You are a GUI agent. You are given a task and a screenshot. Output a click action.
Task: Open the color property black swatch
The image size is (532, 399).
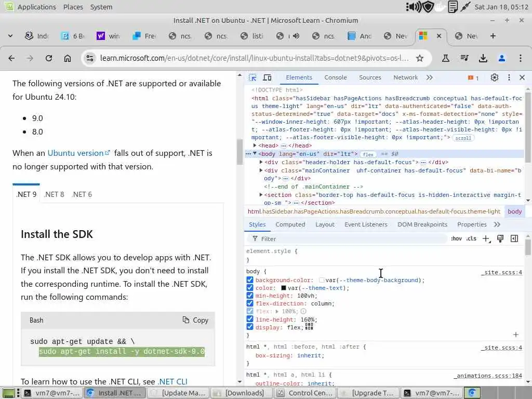tap(284, 288)
